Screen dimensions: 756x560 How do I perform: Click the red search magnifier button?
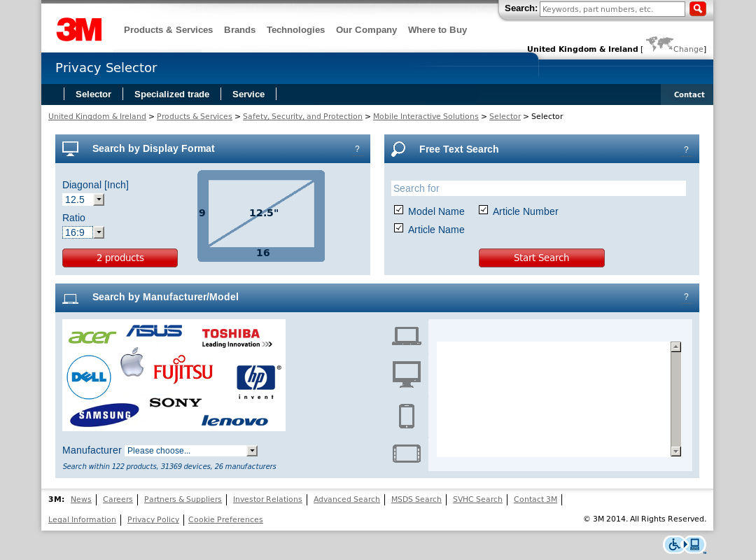click(x=697, y=8)
